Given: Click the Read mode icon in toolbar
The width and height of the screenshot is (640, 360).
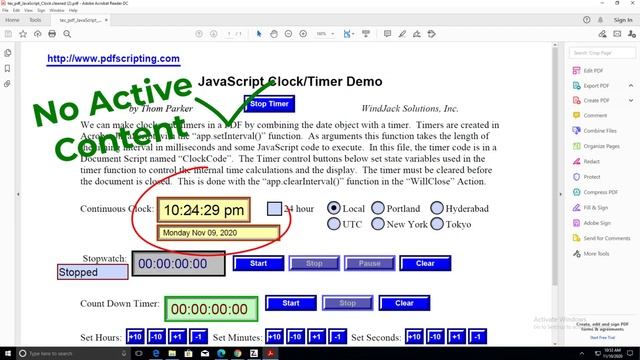Looking at the screenshot, I should [x=366, y=34].
